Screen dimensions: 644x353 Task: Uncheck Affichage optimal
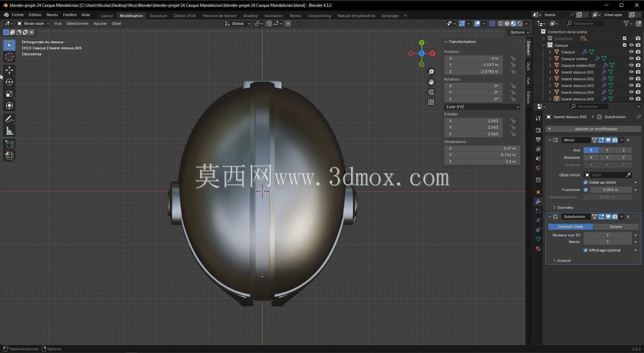[586, 250]
